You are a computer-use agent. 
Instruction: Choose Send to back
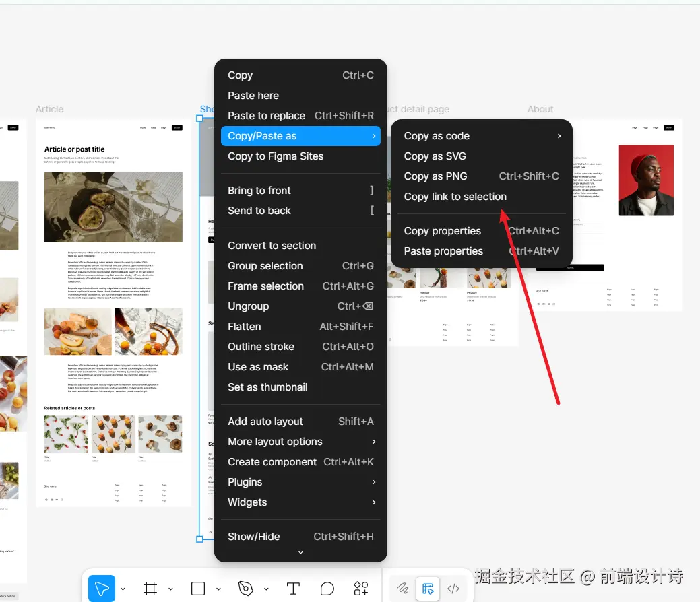(x=300, y=211)
